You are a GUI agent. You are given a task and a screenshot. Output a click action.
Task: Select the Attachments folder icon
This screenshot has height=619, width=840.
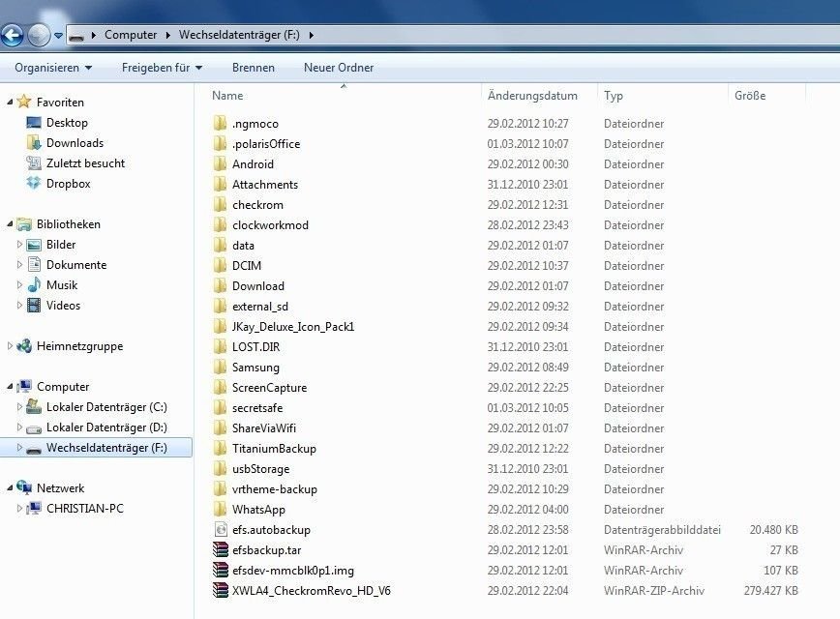point(220,184)
